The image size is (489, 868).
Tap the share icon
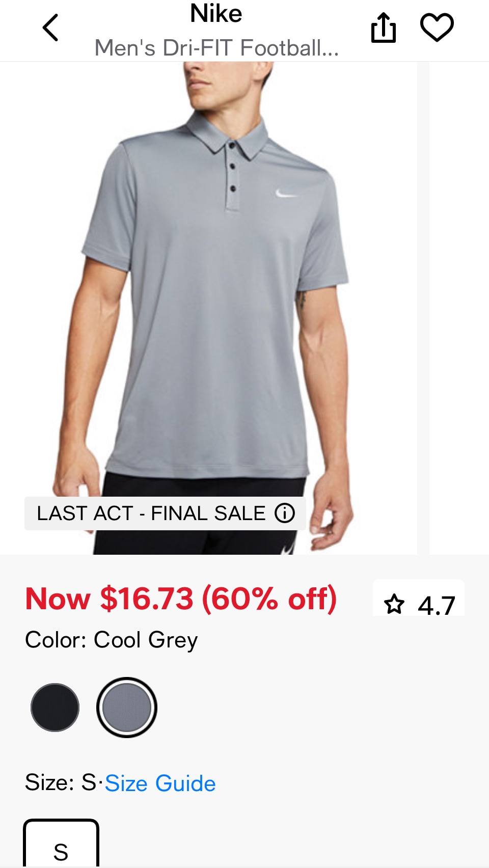click(x=384, y=28)
